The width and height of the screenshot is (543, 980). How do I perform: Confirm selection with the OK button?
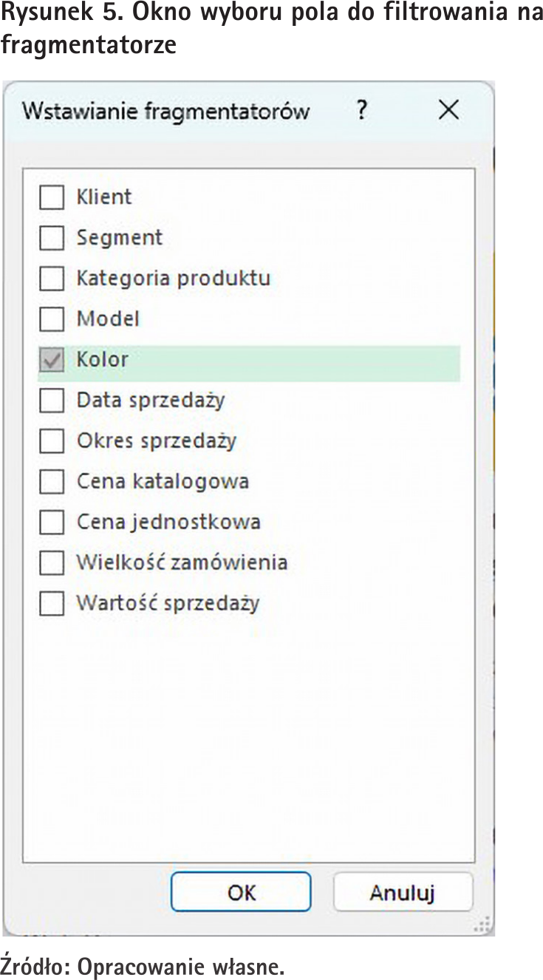[241, 892]
